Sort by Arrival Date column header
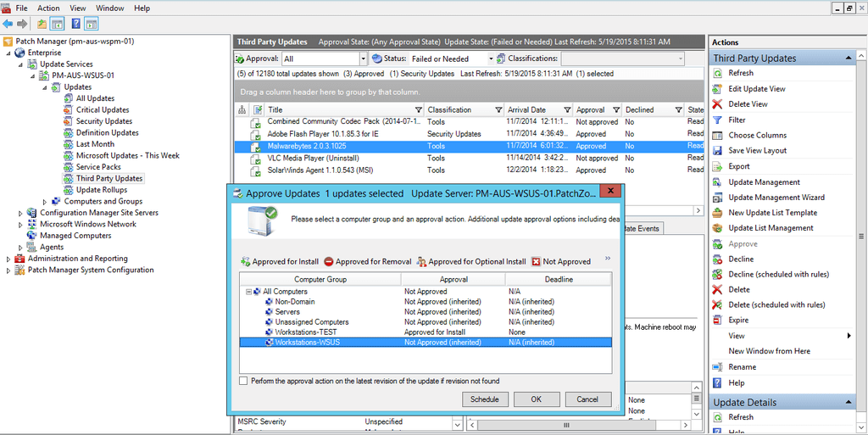Screen dimensions: 868x435 click(x=527, y=110)
